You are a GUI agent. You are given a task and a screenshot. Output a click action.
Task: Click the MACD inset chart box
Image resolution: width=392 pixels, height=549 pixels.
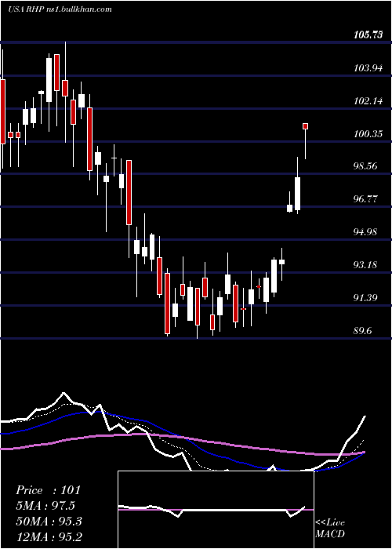[216, 510]
